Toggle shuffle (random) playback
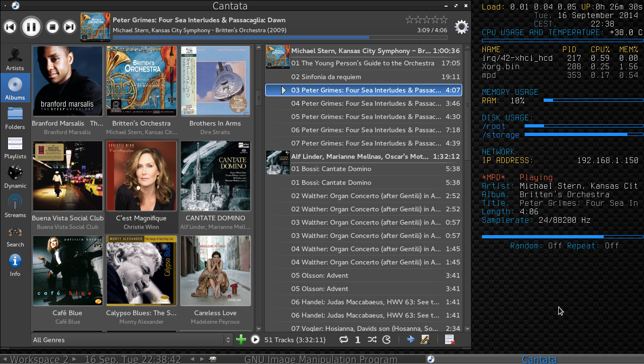 [x=372, y=339]
